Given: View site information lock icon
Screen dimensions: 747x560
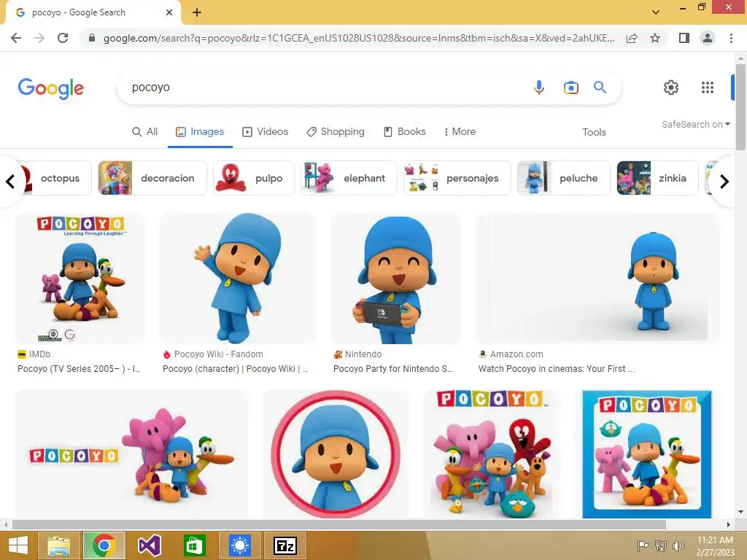Looking at the screenshot, I should (92, 38).
